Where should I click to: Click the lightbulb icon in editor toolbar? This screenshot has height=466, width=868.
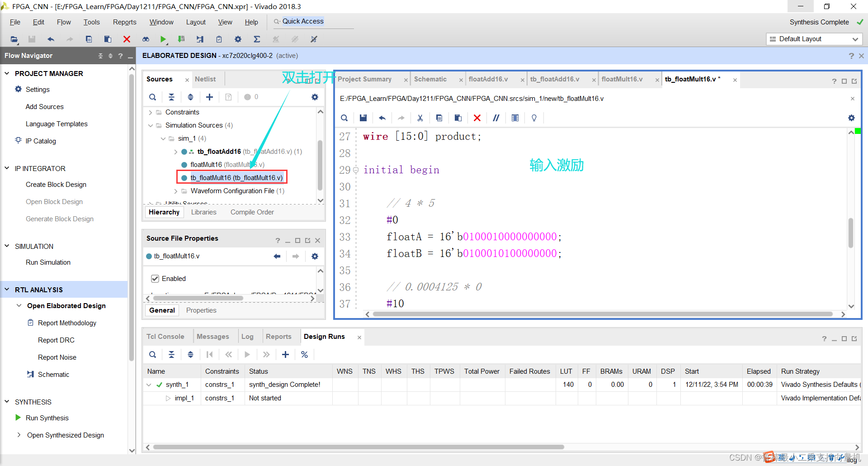534,118
